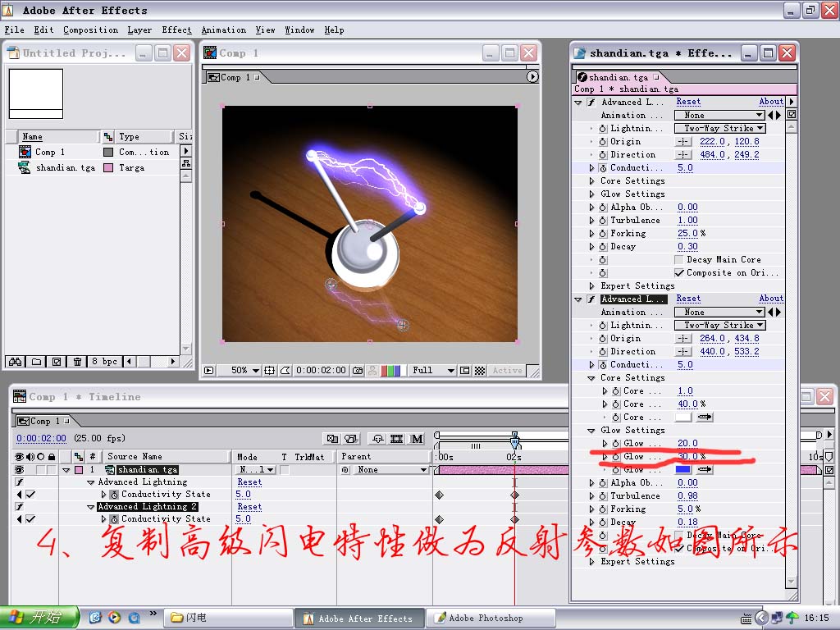
Task: Click the blue Glow color swatch
Action: tap(682, 469)
